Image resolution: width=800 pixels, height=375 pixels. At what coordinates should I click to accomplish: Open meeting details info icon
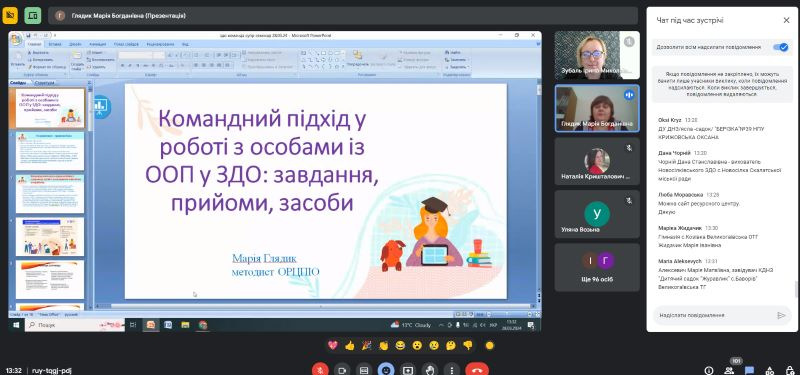pos(709,370)
